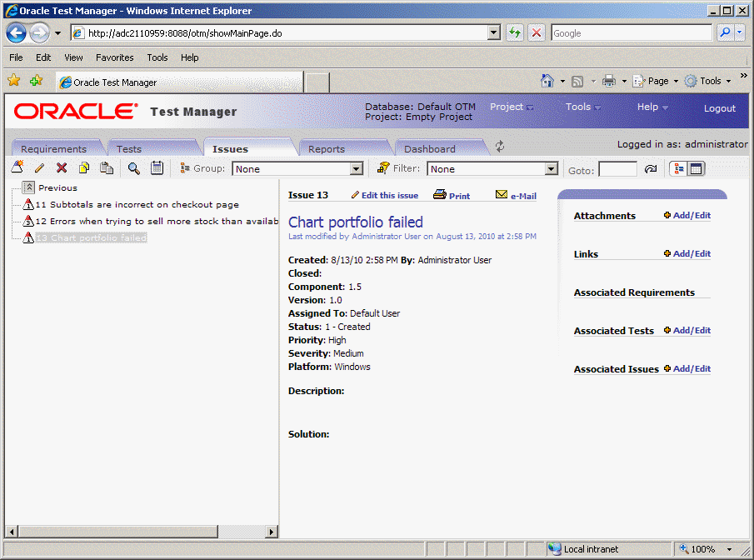The height and width of the screenshot is (560, 754).
Task: Click the RSS feeds icon
Action: (577, 82)
